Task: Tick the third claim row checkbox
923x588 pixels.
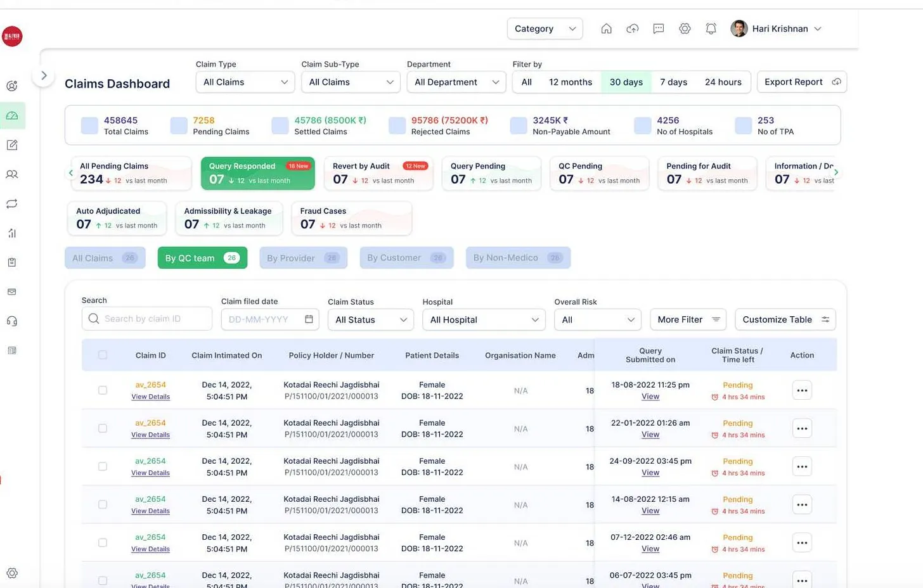Action: pyautogui.click(x=103, y=466)
